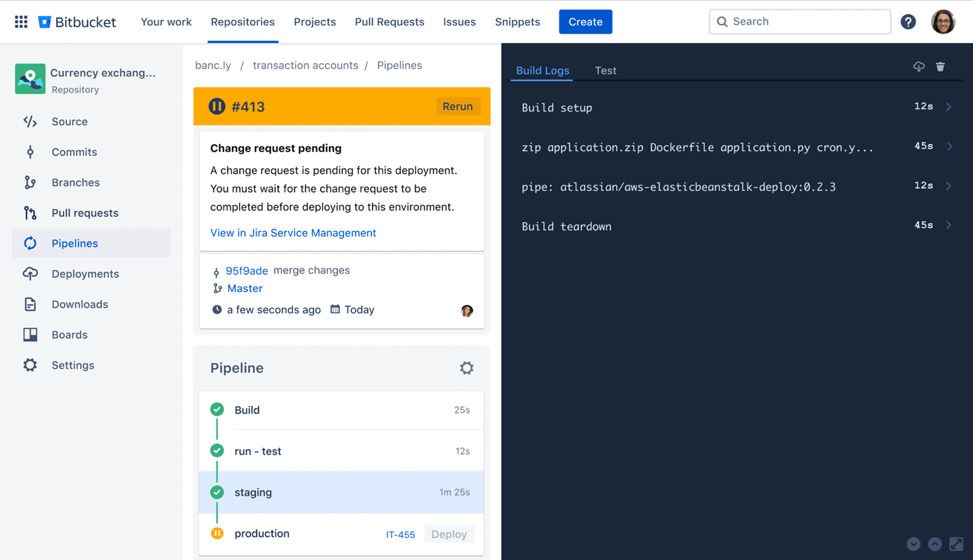
Task: Click View in Jira Service Management link
Action: [x=293, y=232]
